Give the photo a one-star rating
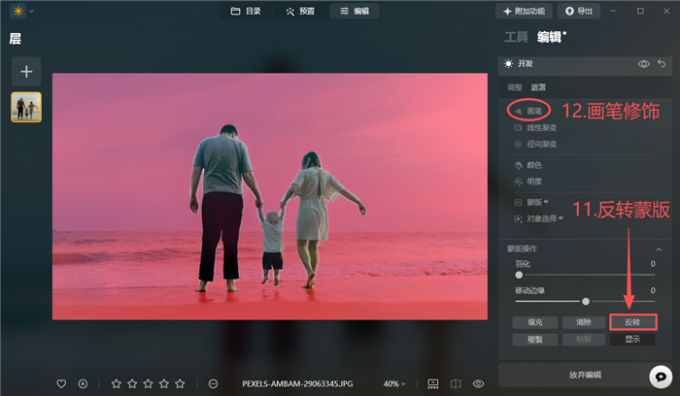Viewport: 680px width, 396px height. 116,384
